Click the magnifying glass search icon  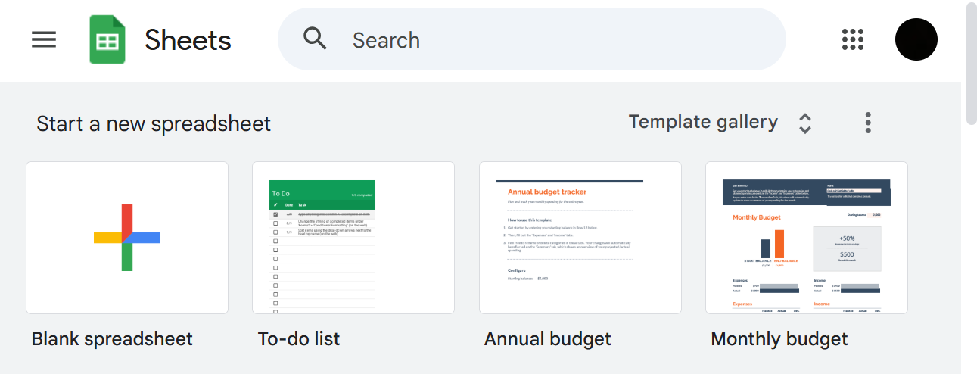click(315, 39)
